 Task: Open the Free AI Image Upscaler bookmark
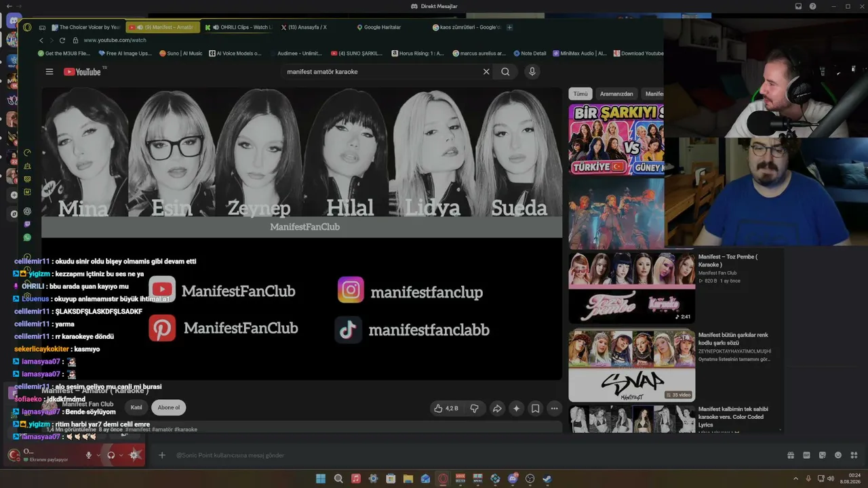pos(125,54)
